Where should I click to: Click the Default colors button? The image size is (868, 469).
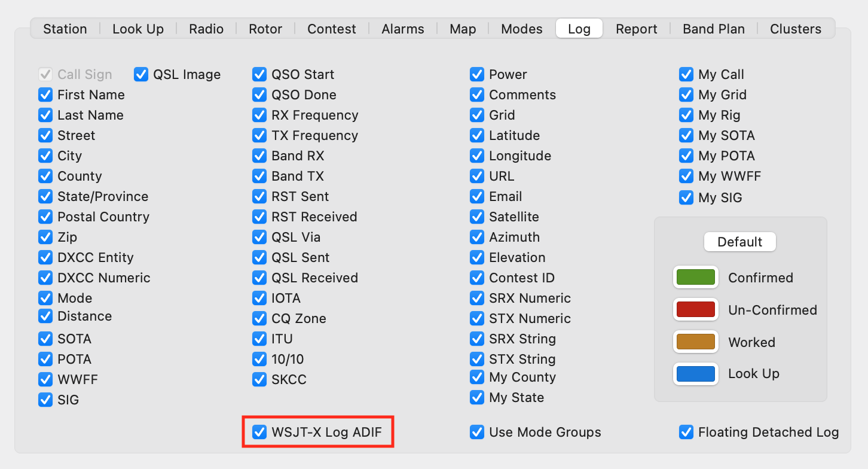pyautogui.click(x=739, y=242)
